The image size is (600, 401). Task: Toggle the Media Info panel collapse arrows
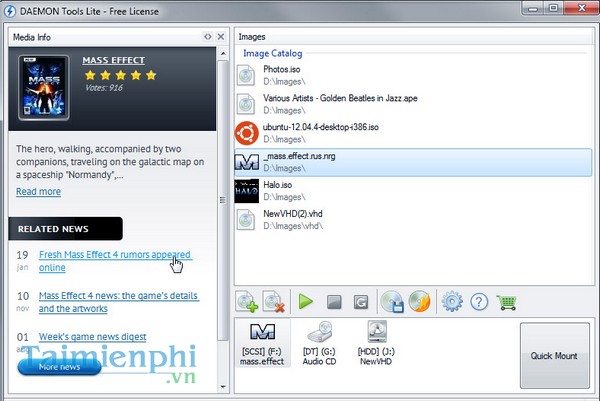207,37
